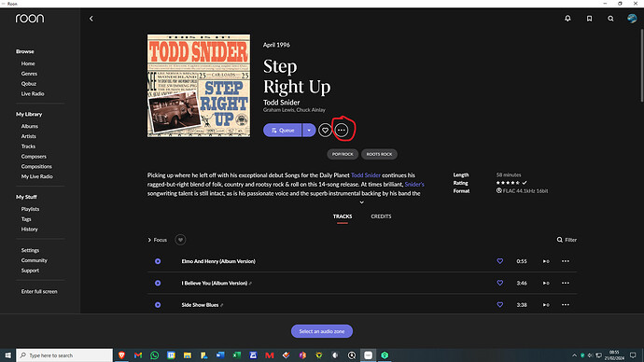Screen dimensions: 644x362
Task: Play Elmo And Henry with its play icon
Action: (x=546, y=261)
